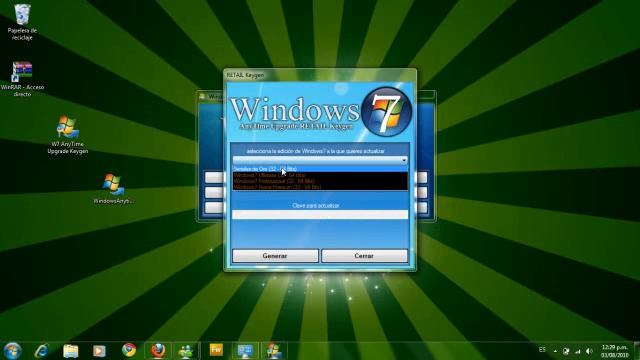Select the W7 AnyTime Upgrade Keygen icon

pyautogui.click(x=67, y=135)
